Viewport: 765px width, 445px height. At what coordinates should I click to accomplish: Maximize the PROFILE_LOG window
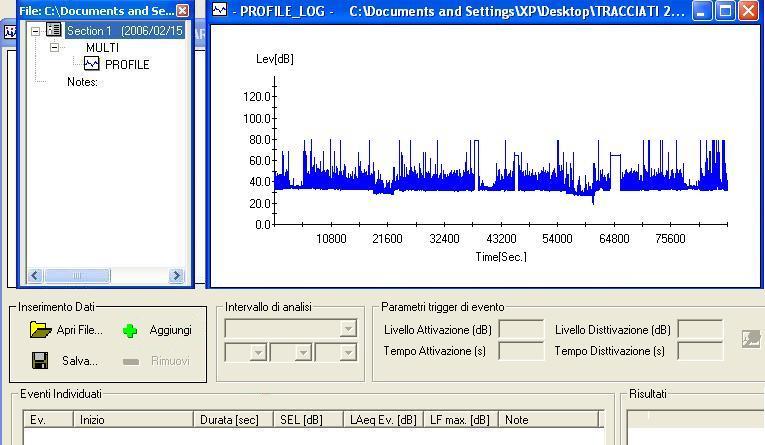click(725, 10)
